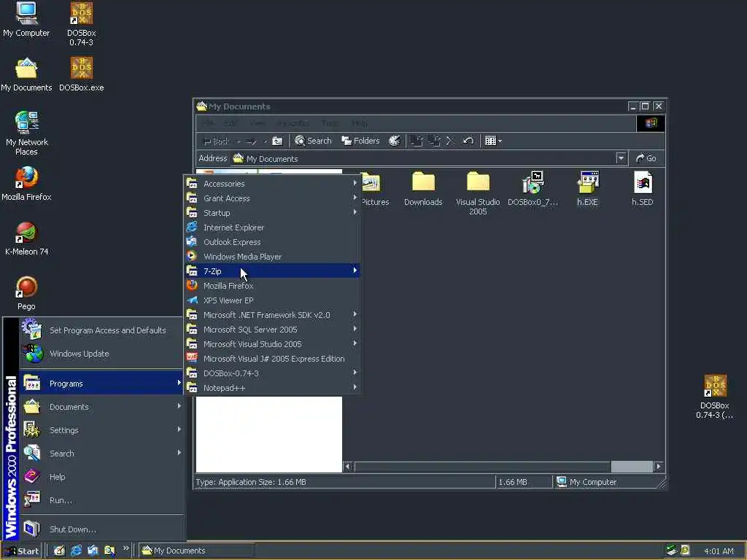Screen dimensions: 747x560
Task: Click the Start button
Action: [22, 551]
